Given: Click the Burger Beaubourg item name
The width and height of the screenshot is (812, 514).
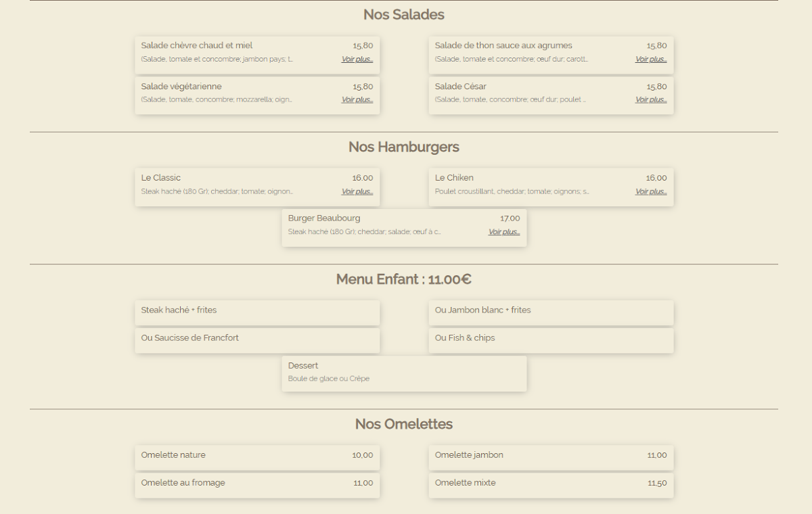Looking at the screenshot, I should point(324,218).
